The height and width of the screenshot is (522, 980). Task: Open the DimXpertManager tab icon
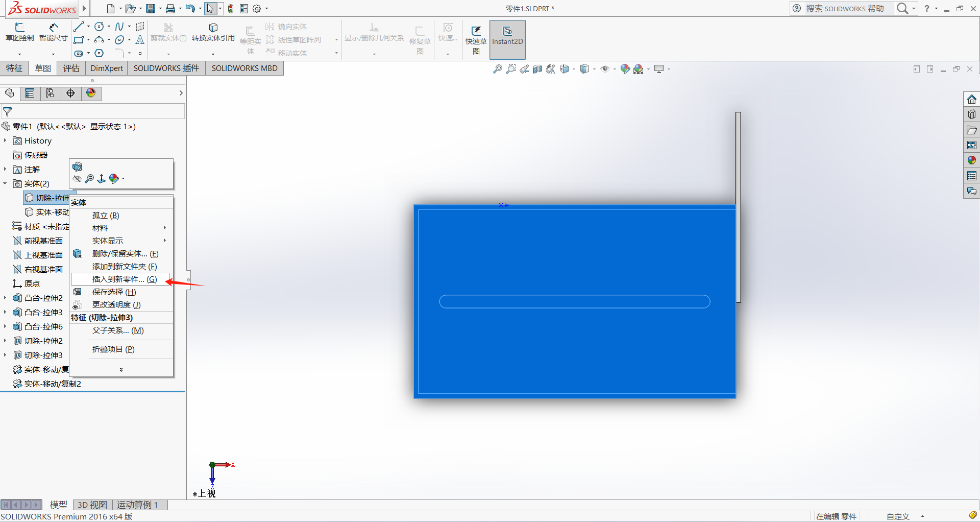pyautogui.click(x=70, y=93)
